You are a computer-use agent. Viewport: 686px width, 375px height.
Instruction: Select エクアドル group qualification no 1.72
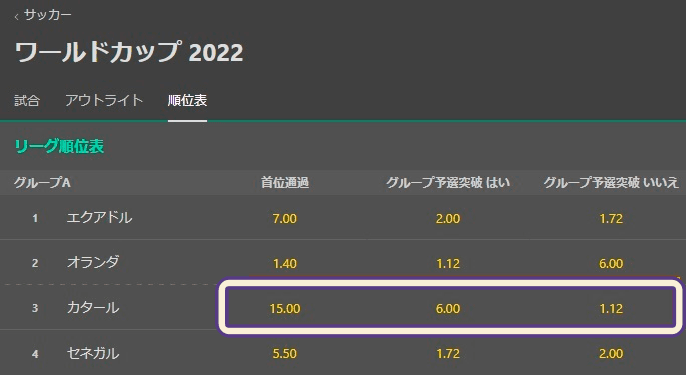point(611,218)
